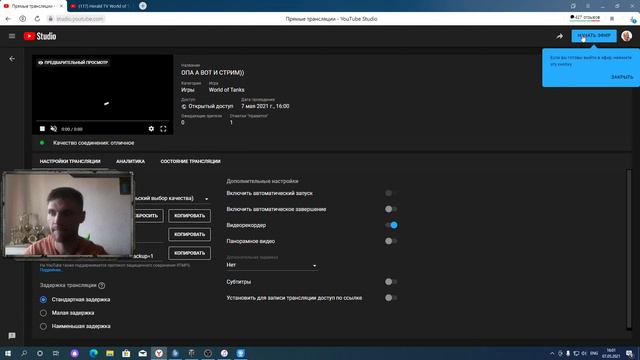Open File Explorer from taskbar
The height and width of the screenshot is (360, 640).
(x=110, y=353)
